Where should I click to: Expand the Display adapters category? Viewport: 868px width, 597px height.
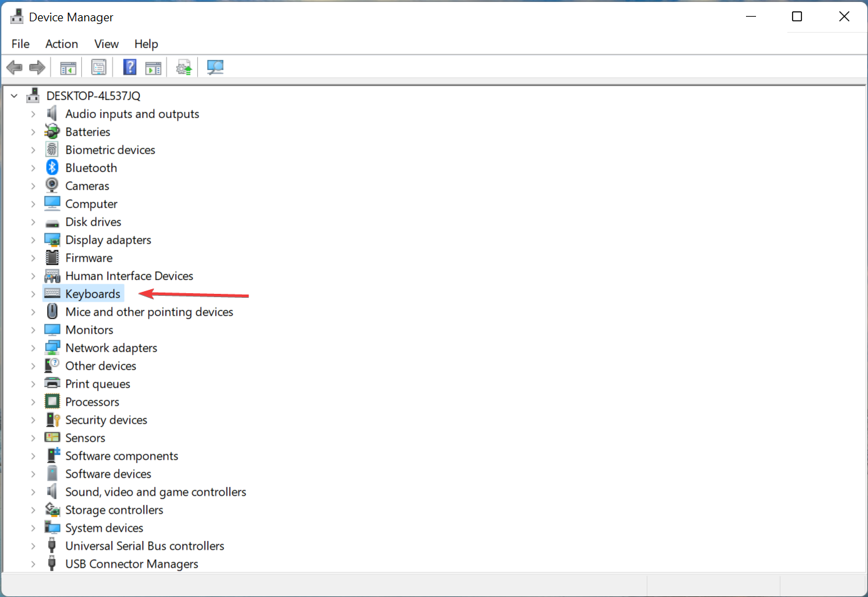(33, 239)
